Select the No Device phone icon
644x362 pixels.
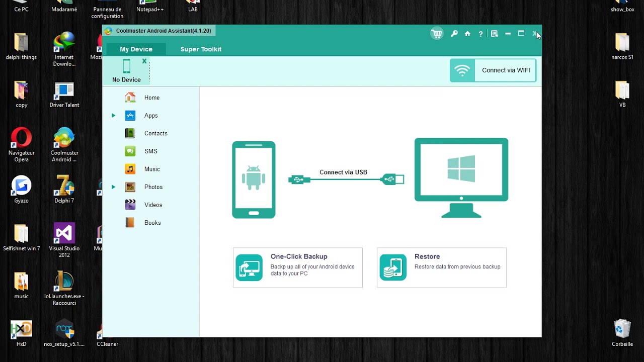tap(126, 66)
